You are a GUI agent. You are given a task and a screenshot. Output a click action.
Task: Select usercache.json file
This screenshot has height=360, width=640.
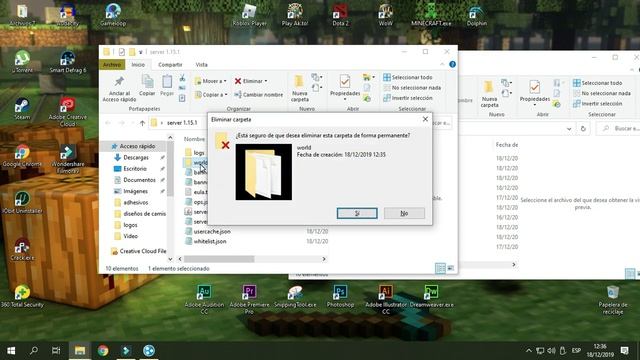click(x=212, y=231)
